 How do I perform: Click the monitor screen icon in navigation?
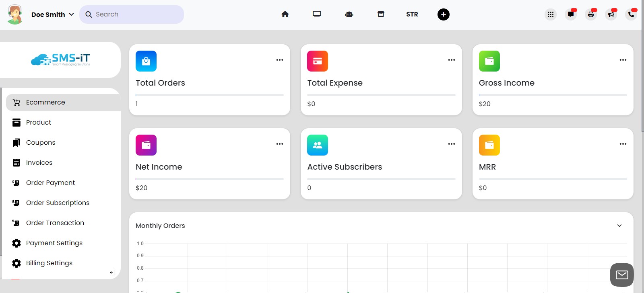click(317, 14)
